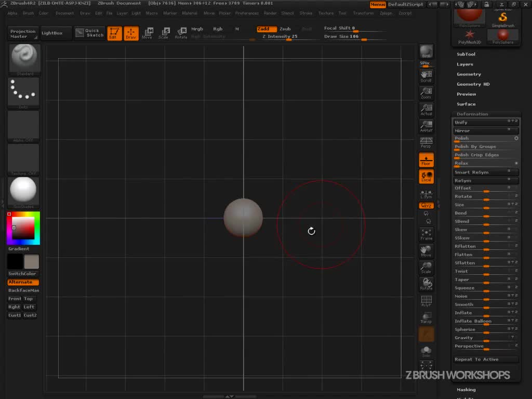532x399 pixels.
Task: Open the Brush menu
Action: pos(29,13)
